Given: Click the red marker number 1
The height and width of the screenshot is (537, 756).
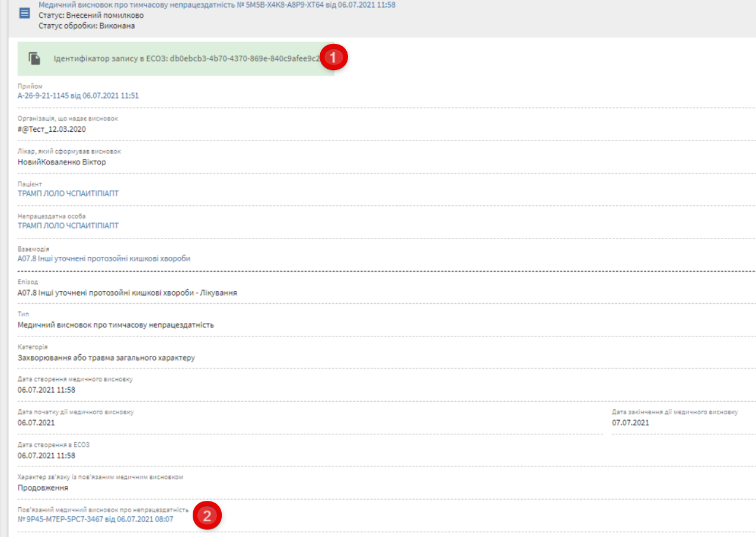Looking at the screenshot, I should [x=334, y=58].
